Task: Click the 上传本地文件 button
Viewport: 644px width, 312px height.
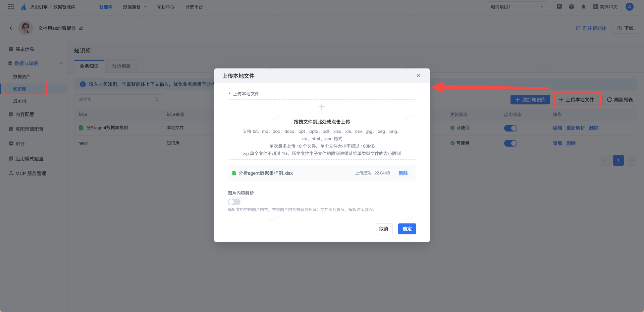Action: [x=576, y=100]
